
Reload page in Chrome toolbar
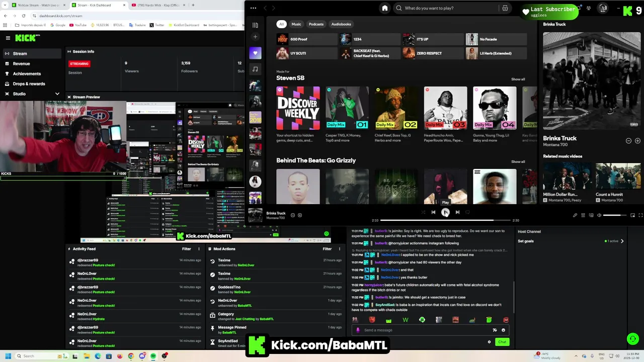[x=23, y=16]
